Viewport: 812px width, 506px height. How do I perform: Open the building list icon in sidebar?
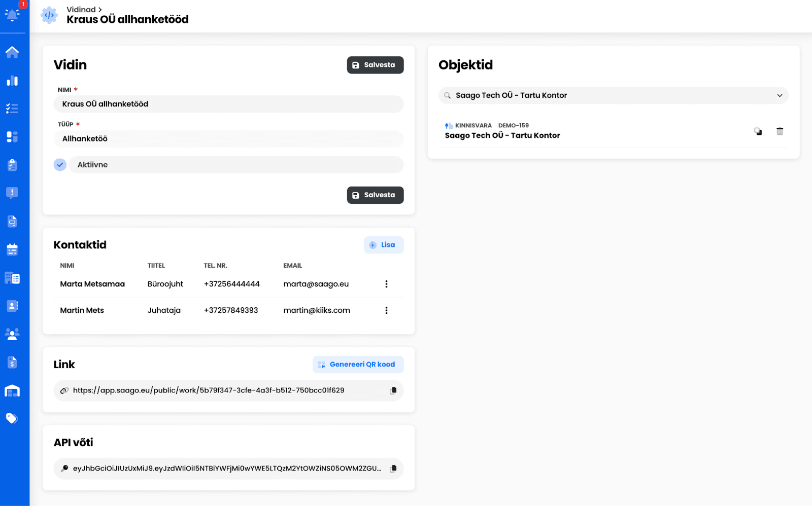point(12,278)
